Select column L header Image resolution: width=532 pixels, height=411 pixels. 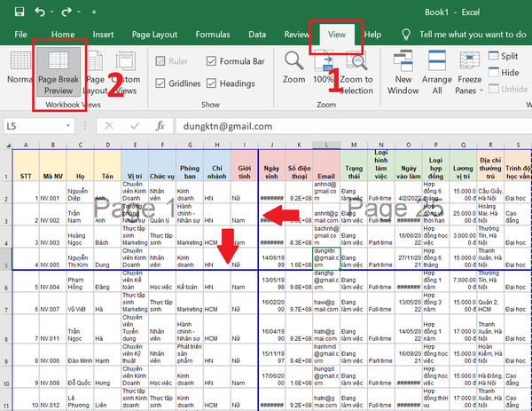point(326,145)
